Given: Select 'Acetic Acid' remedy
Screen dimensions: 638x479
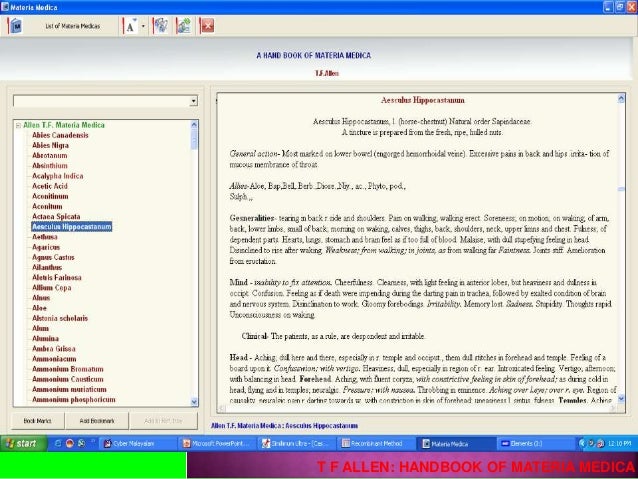Looking at the screenshot, I should point(50,186).
